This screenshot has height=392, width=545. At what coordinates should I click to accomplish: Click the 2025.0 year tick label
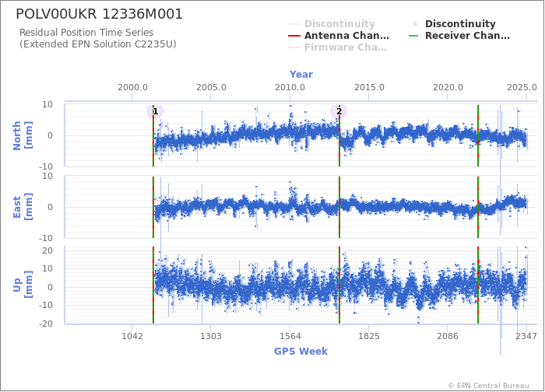522,87
